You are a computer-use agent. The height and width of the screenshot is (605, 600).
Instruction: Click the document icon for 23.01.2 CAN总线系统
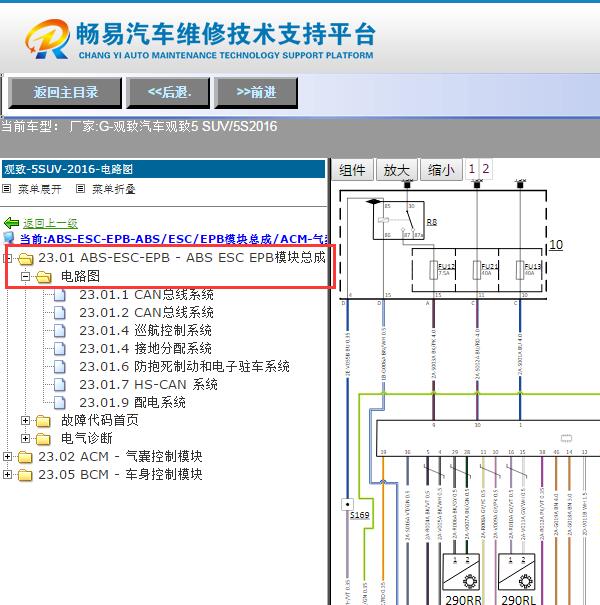point(59,313)
